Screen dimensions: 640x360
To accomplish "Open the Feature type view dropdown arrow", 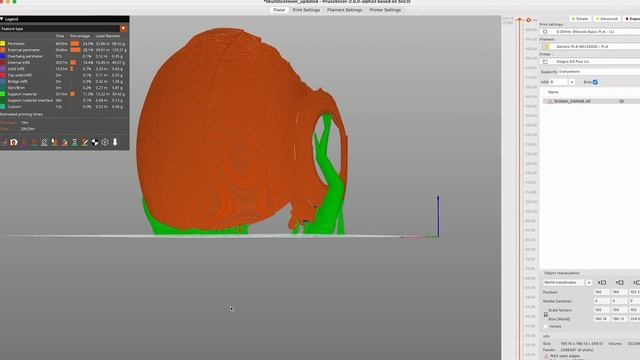I will 123,29.
